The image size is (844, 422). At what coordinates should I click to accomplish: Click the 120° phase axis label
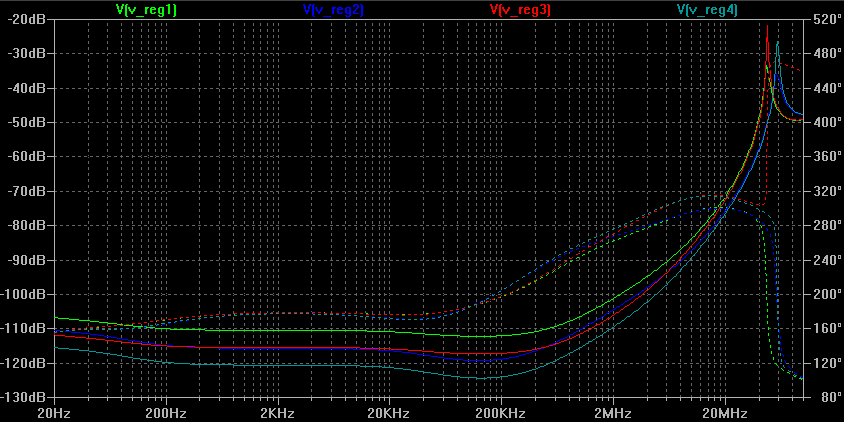point(826,363)
